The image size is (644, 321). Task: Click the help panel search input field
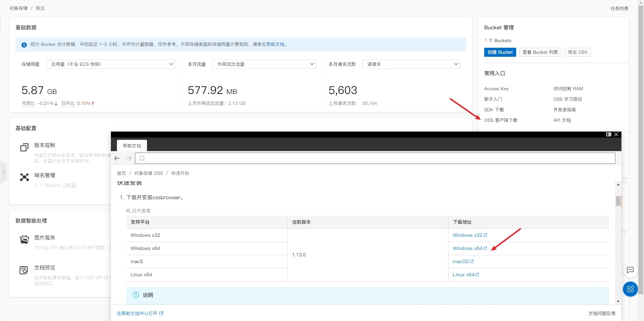coord(375,158)
